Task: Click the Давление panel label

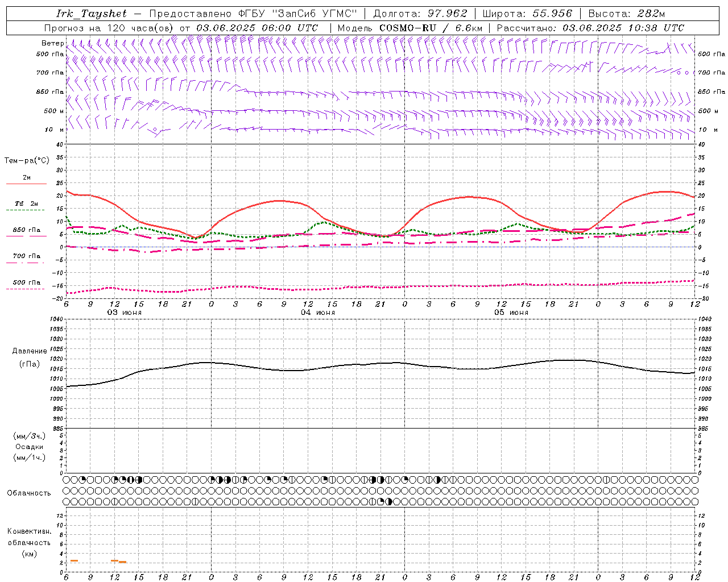Action: pos(30,351)
